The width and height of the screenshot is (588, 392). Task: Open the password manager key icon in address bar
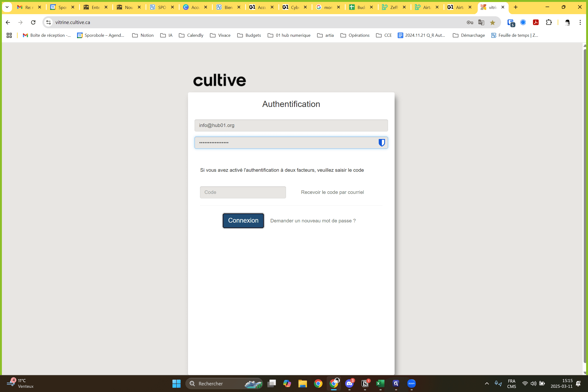(x=470, y=23)
